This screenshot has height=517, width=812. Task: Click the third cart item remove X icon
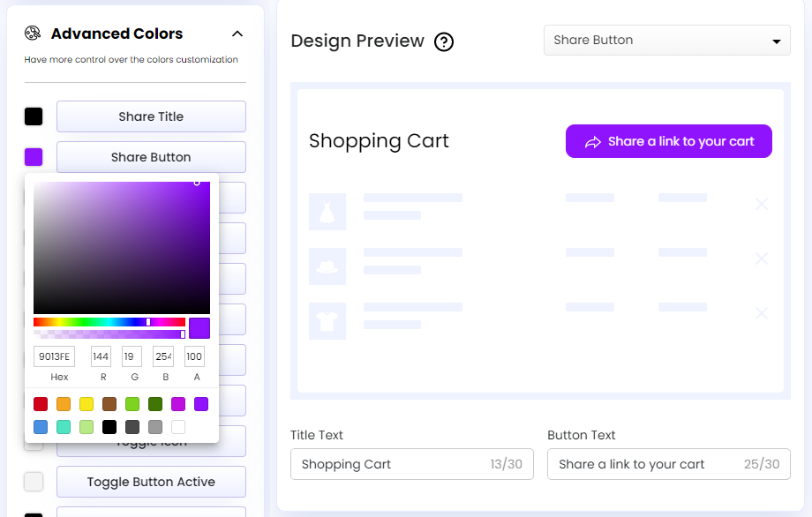[x=762, y=313]
